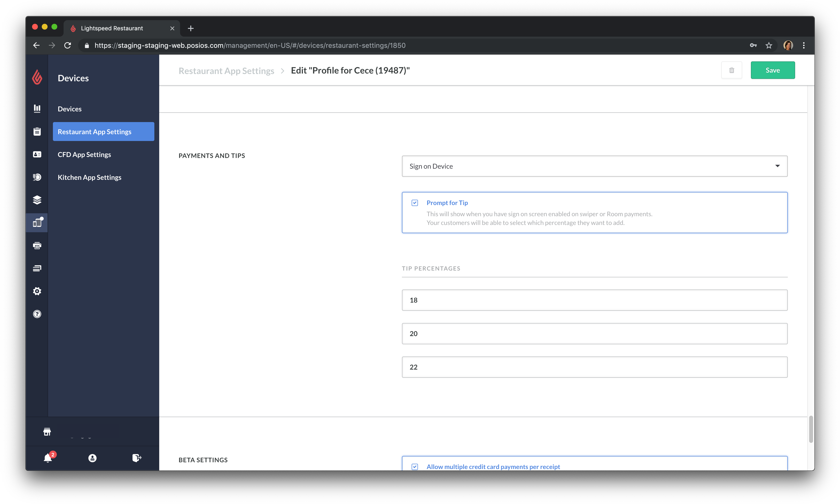This screenshot has height=504, width=840.
Task: Expand the Sign on Device dropdown
Action: coord(594,166)
